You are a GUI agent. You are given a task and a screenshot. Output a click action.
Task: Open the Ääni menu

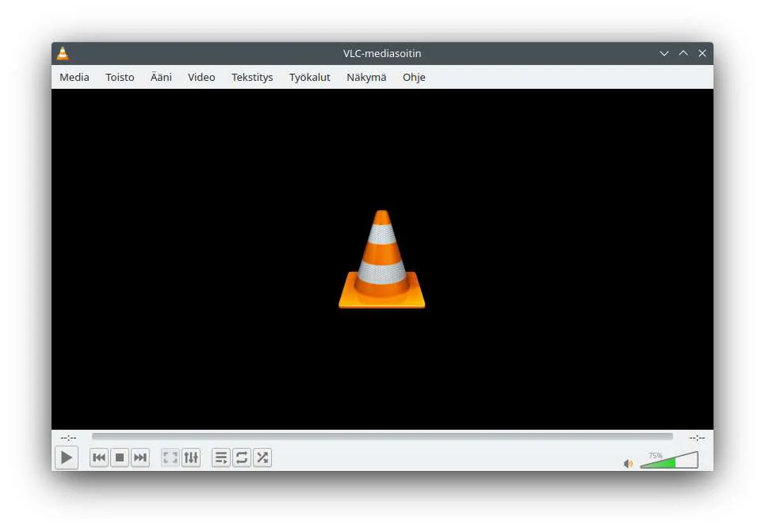[x=161, y=77]
